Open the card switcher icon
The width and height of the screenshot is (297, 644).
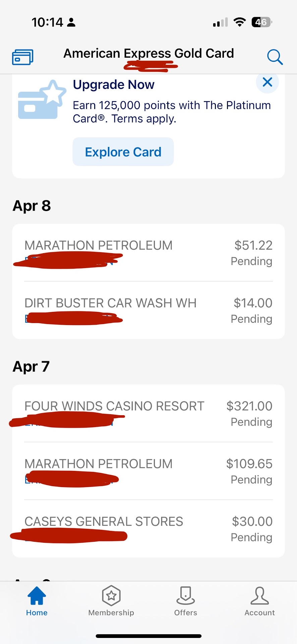(x=22, y=57)
